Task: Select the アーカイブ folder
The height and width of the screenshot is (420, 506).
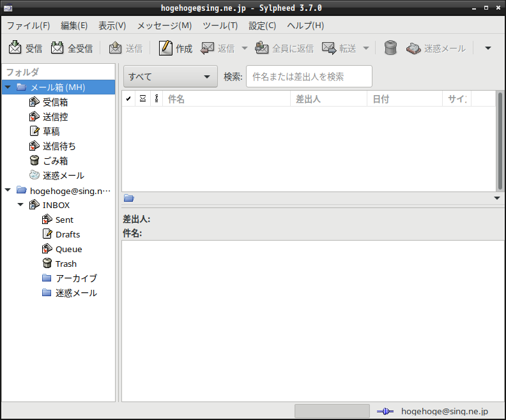Action: [76, 278]
